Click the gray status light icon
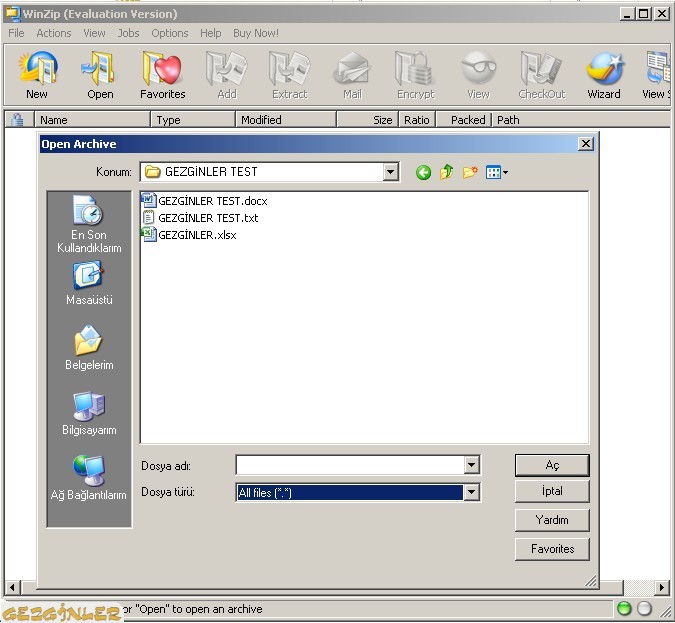The image size is (675, 623). click(x=644, y=608)
